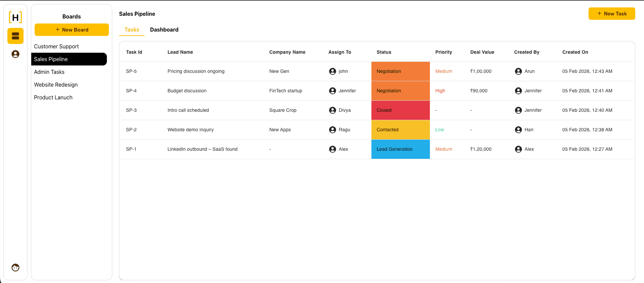
Task: Open the Lead Generation status chip on SP-1
Action: coord(400,149)
